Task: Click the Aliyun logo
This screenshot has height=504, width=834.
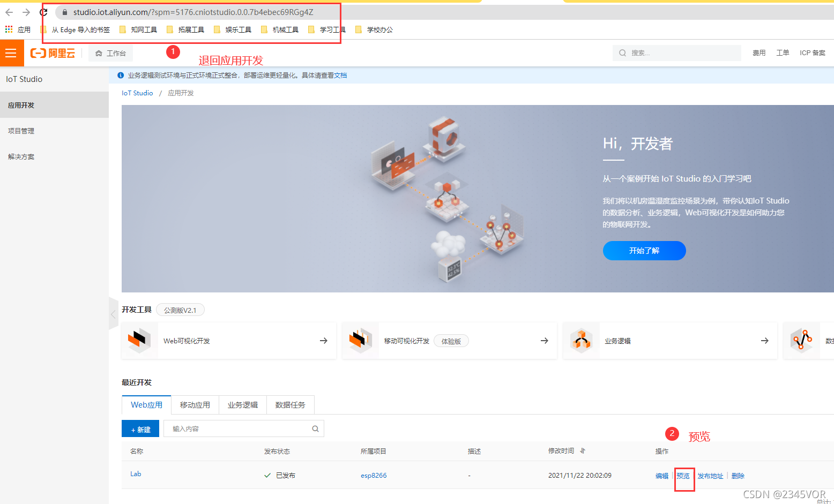Action: click(53, 53)
